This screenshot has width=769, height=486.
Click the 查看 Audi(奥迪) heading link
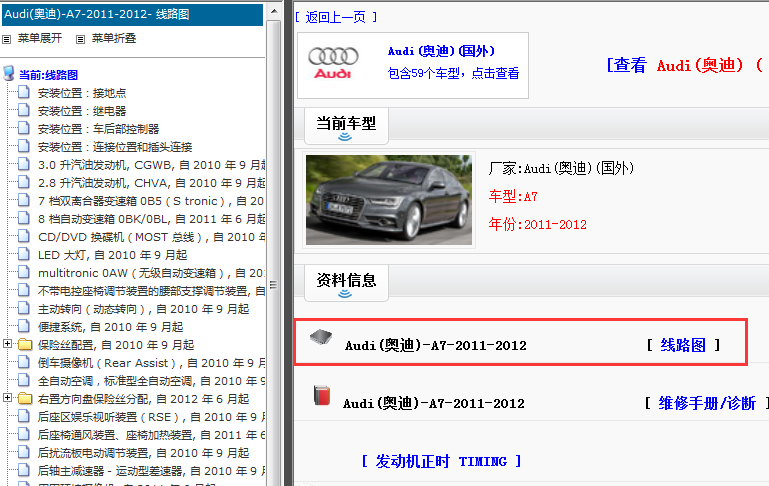pyautogui.click(x=685, y=65)
